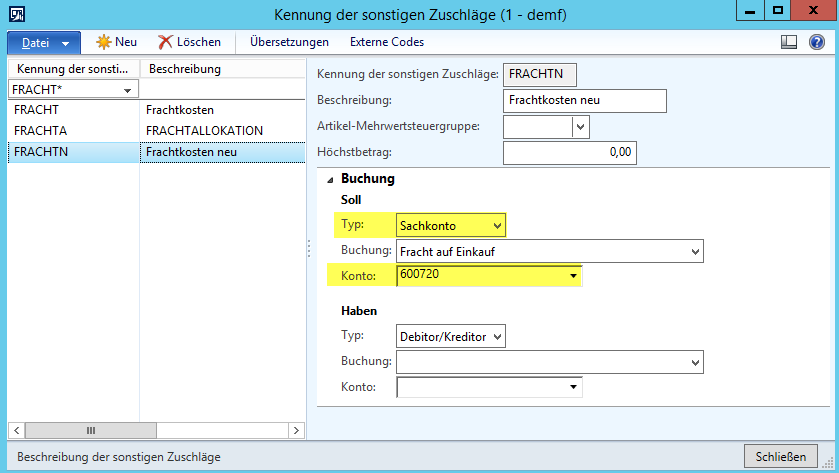The height and width of the screenshot is (473, 839).
Task: Open the Soll Typ dropdown Sachkonto
Action: 498,224
